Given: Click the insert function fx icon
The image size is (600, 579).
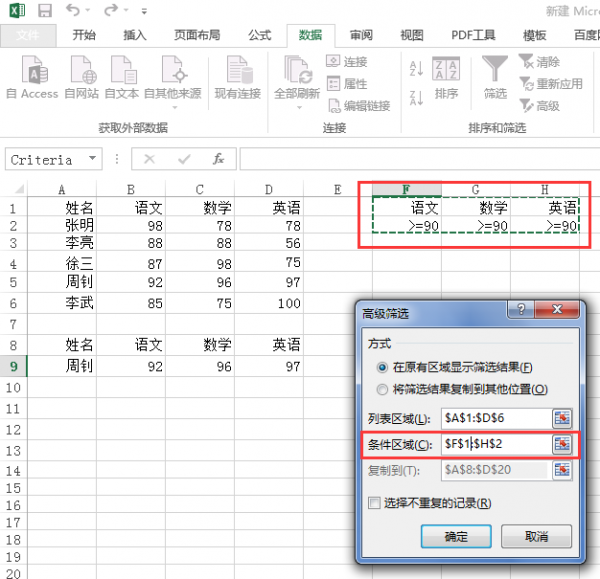Looking at the screenshot, I should [218, 159].
